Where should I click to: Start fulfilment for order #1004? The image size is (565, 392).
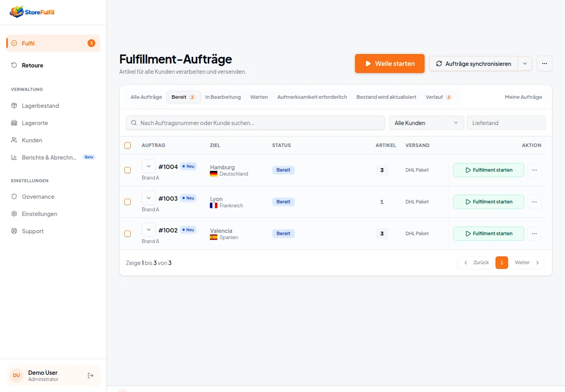(488, 170)
